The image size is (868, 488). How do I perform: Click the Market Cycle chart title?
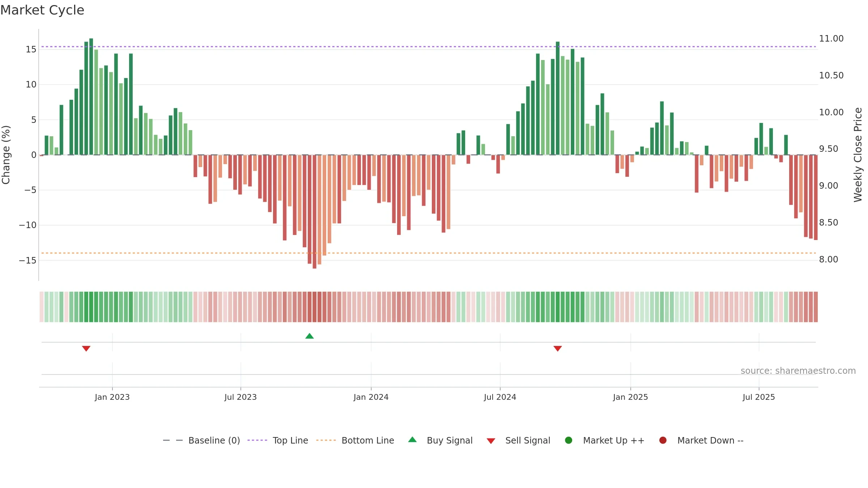42,10
